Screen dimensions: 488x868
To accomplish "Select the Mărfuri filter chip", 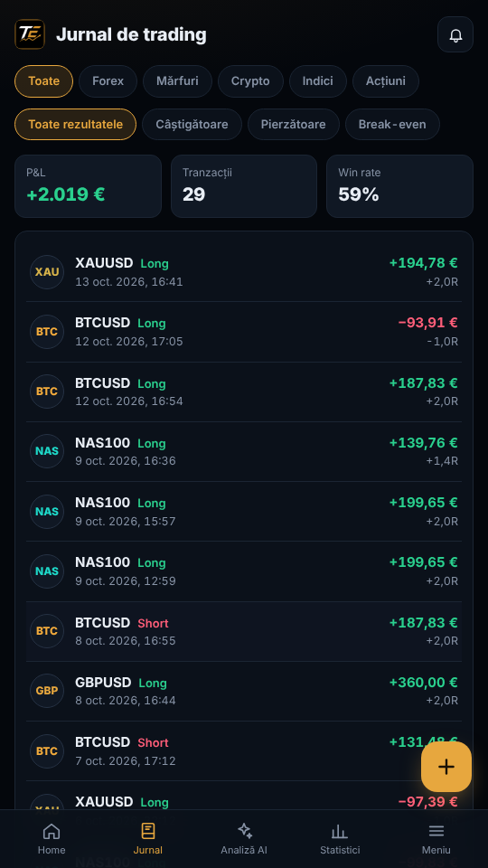I will (178, 81).
